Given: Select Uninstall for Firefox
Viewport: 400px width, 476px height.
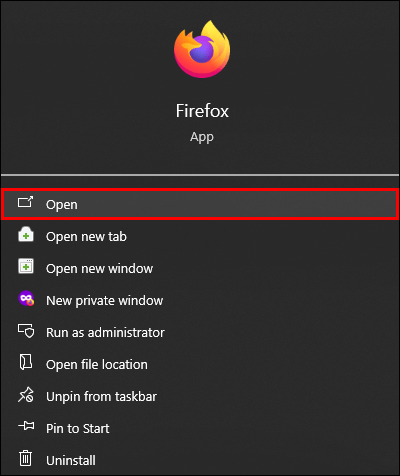Looking at the screenshot, I should 200,460.
